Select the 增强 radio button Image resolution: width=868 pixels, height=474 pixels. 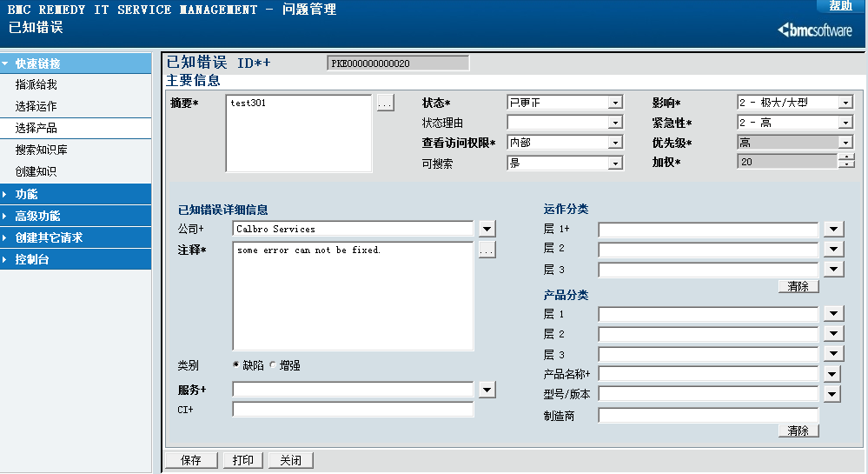pyautogui.click(x=273, y=364)
